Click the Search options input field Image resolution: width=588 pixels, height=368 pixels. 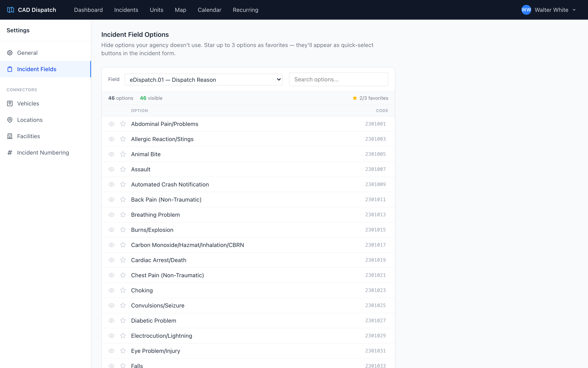[x=339, y=79]
